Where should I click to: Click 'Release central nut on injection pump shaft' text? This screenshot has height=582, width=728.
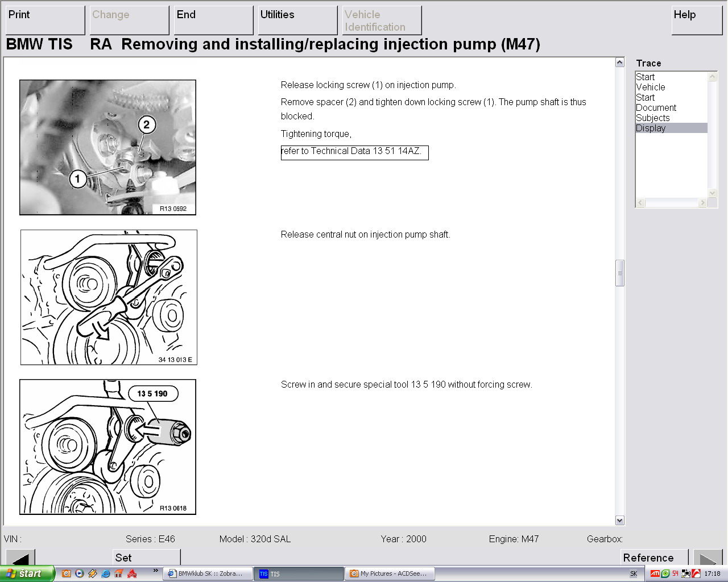[365, 235]
